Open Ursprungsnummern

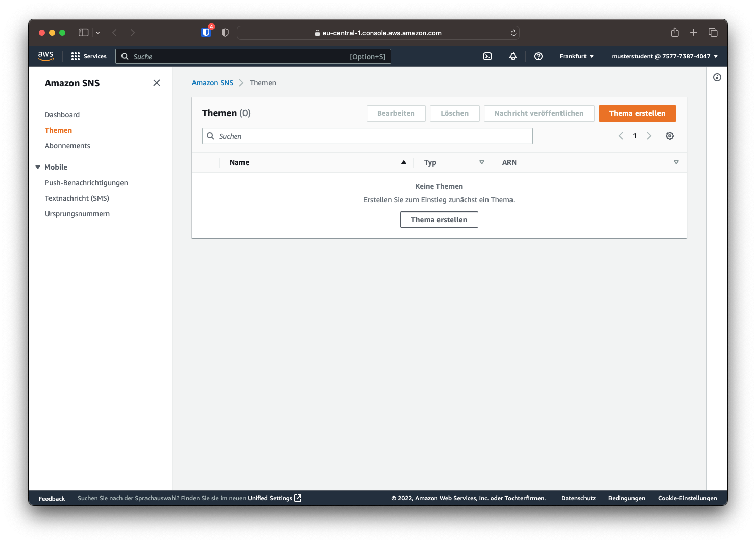point(77,214)
